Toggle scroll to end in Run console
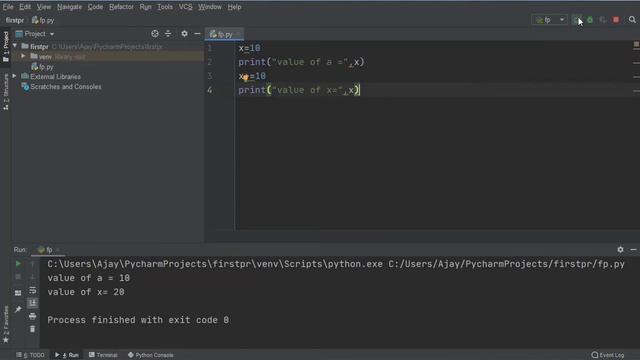 click(x=32, y=303)
